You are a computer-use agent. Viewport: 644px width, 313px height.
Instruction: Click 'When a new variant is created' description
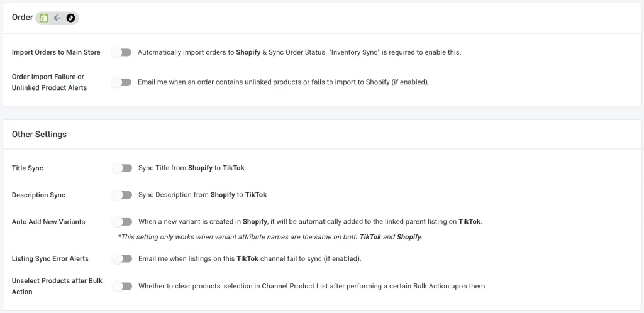pos(310,222)
